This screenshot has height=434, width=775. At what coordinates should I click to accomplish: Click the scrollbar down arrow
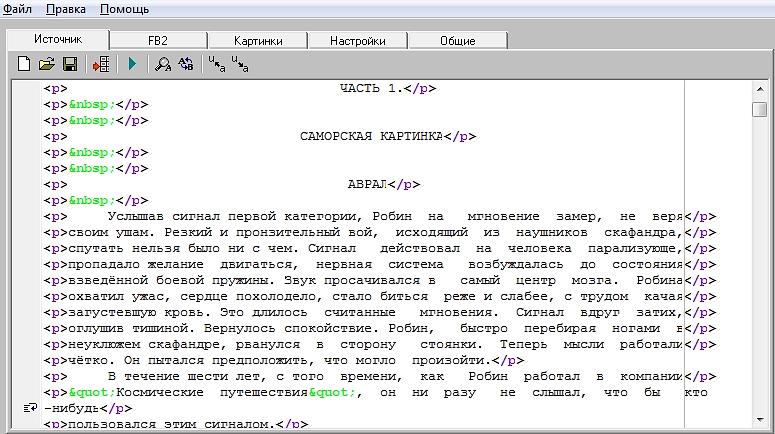click(x=760, y=420)
